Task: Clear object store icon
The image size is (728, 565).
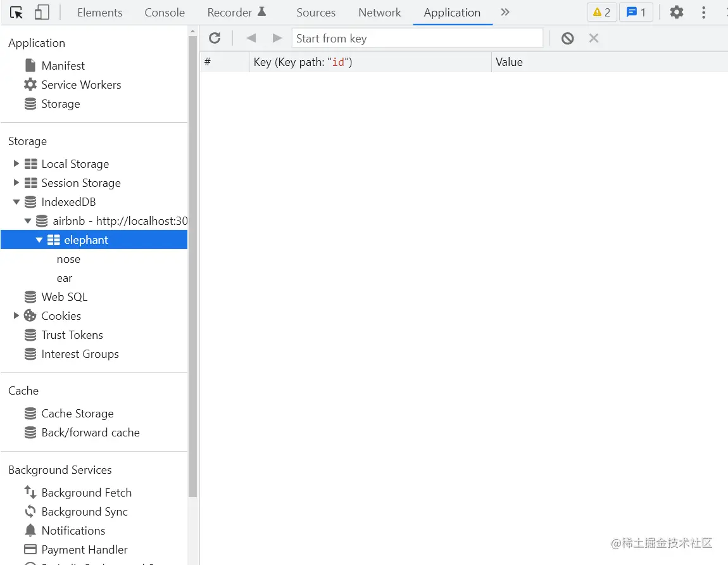Action: pyautogui.click(x=567, y=38)
